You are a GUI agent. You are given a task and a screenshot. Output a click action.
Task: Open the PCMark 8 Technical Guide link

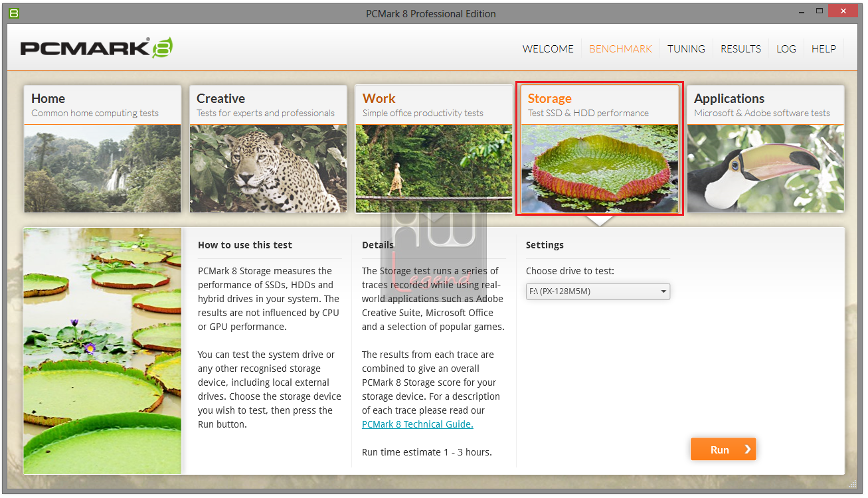[418, 424]
